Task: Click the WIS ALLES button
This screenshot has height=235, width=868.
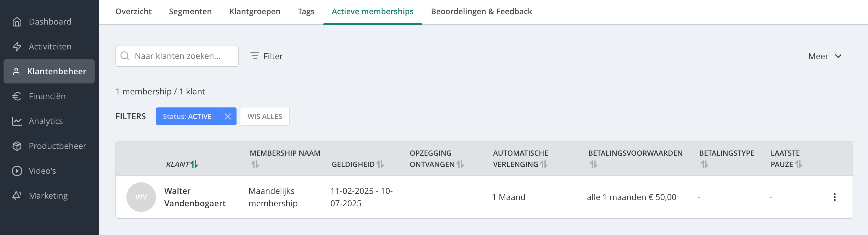Action: click(x=265, y=117)
